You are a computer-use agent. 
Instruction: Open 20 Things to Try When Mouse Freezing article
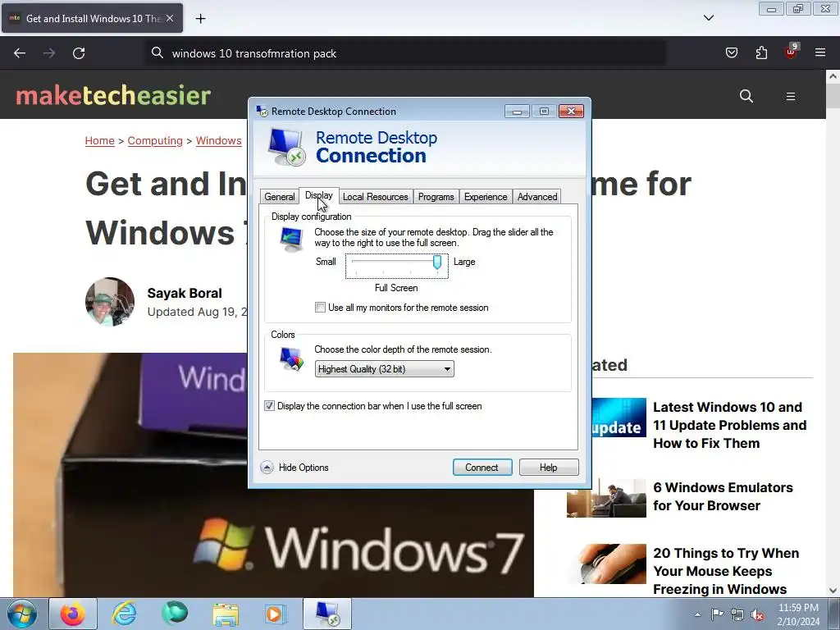point(726,571)
